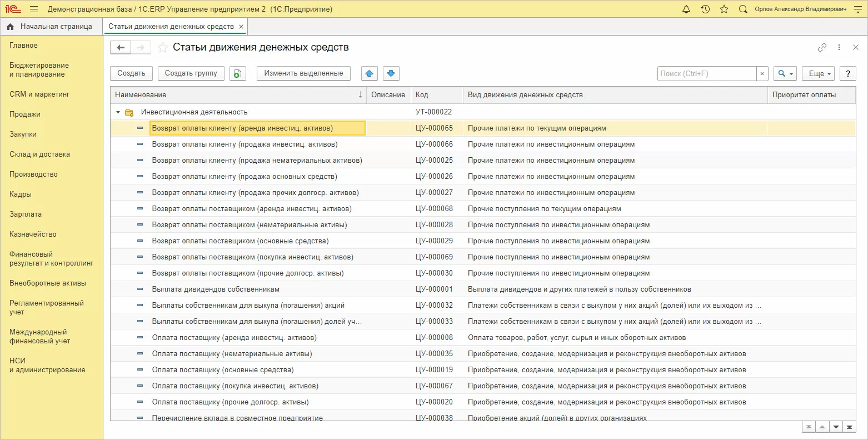This screenshot has height=440, width=868.
Task: Move item down with blue arrow
Action: (391, 73)
